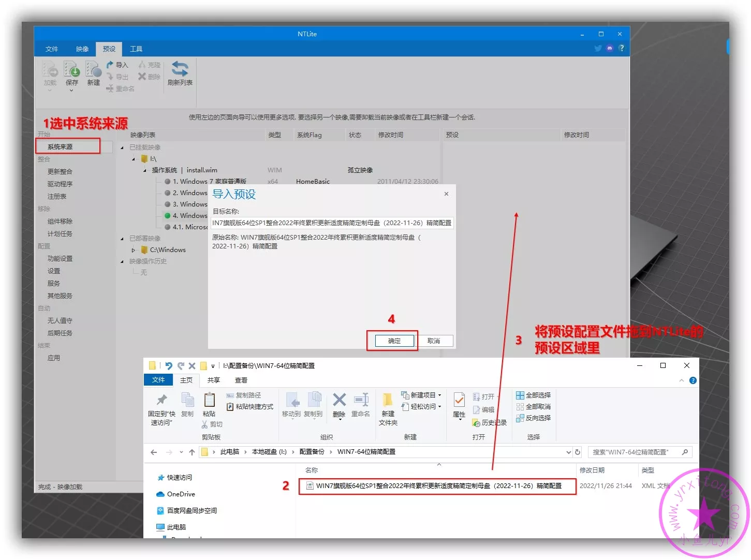Click the Explorer 属性 (properties) icon
Image resolution: width=751 pixels, height=560 pixels.
coord(459,400)
